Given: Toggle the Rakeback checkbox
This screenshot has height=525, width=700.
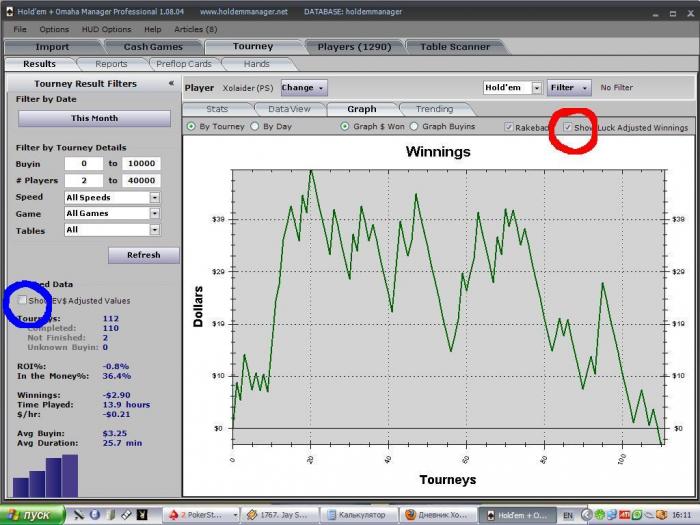Looking at the screenshot, I should point(508,127).
